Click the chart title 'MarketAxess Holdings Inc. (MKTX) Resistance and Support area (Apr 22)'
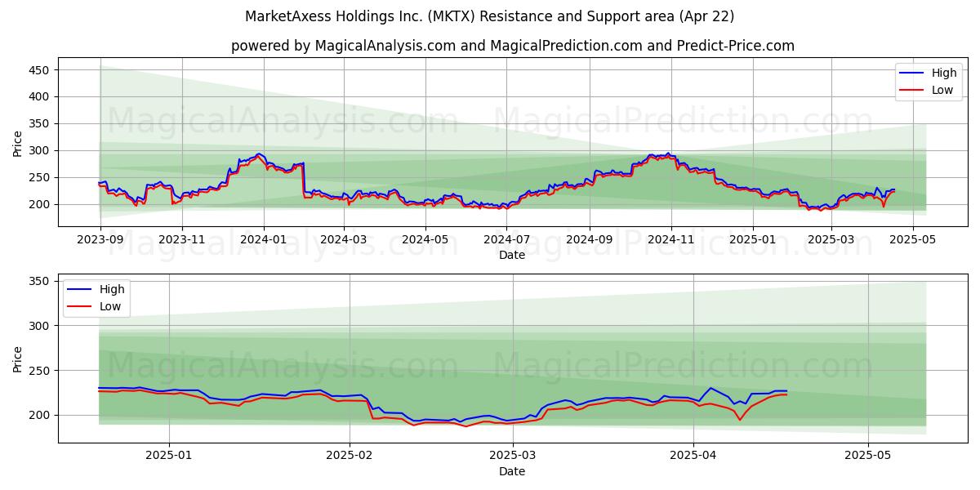 click(490, 16)
